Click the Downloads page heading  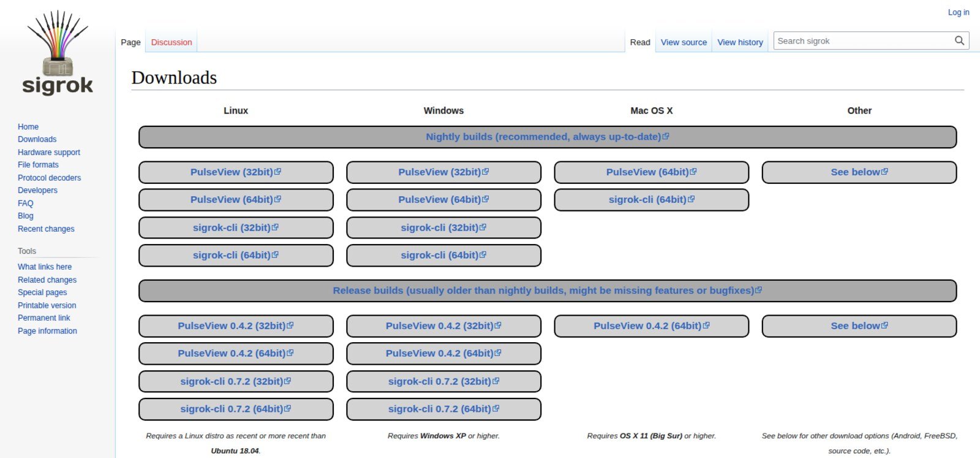[174, 78]
